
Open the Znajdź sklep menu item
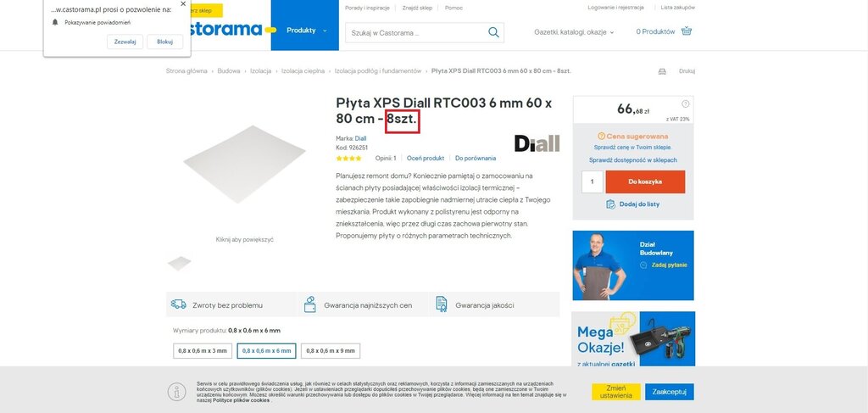[x=419, y=8]
